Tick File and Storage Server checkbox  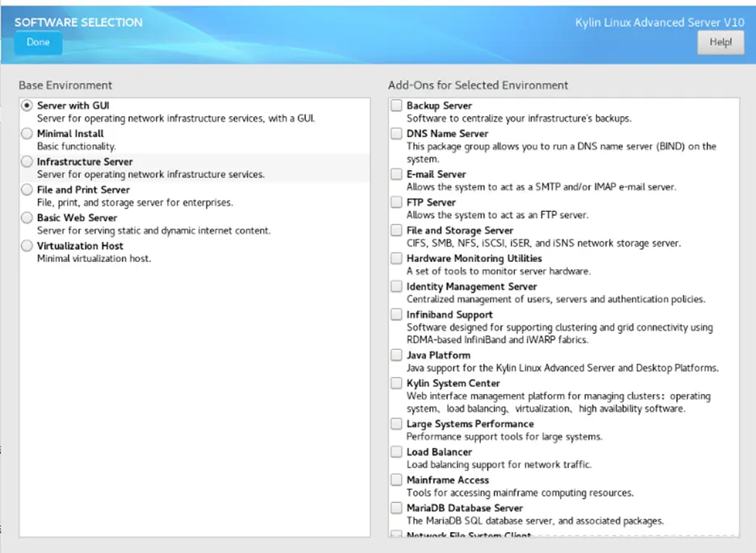click(396, 231)
